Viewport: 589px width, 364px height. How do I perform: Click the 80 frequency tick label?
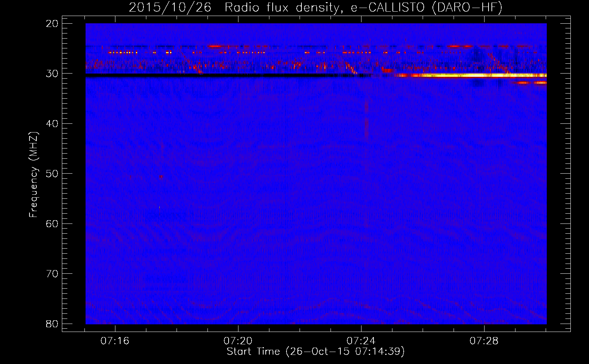pos(52,324)
